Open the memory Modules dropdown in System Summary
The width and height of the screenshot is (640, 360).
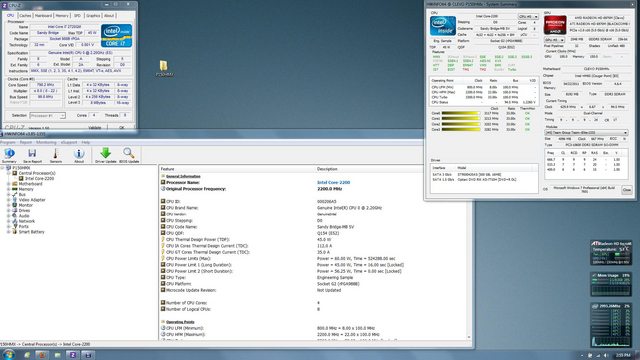pyautogui.click(x=586, y=133)
